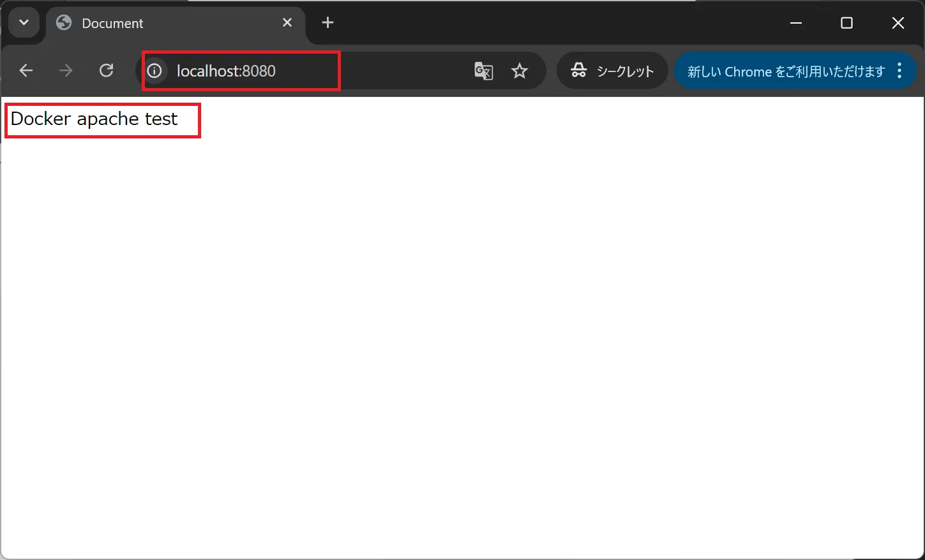Image resolution: width=925 pixels, height=560 pixels.
Task: Open the dropdown inside the Chrome update button
Action: coord(900,71)
